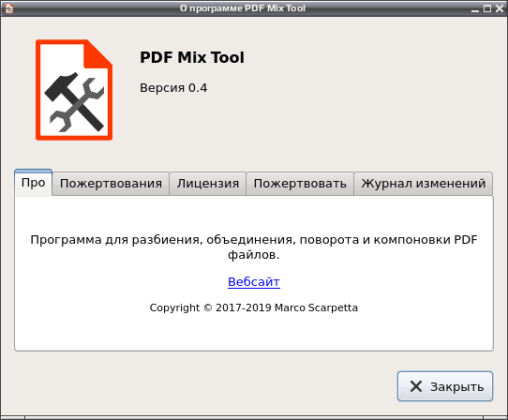Viewport: 508px width, 420px height.
Task: Click the Закрыть button
Action: (445, 386)
